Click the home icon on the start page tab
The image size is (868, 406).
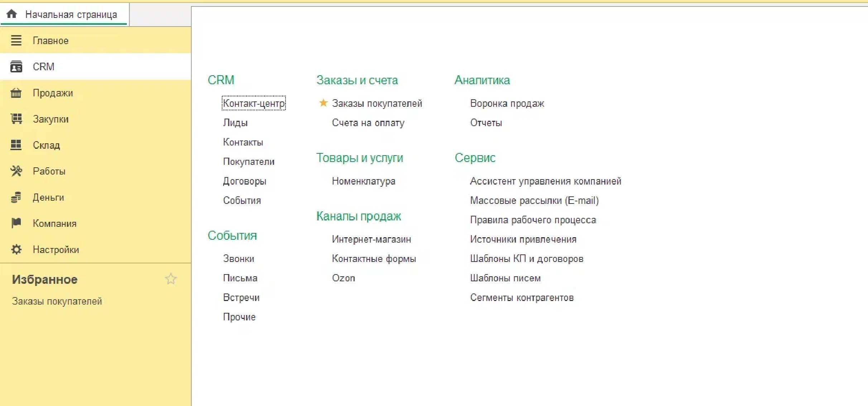[x=12, y=14]
